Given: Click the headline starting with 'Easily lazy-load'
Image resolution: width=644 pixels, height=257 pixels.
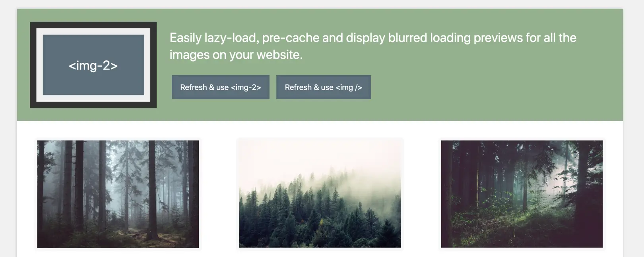Looking at the screenshot, I should point(372,46).
